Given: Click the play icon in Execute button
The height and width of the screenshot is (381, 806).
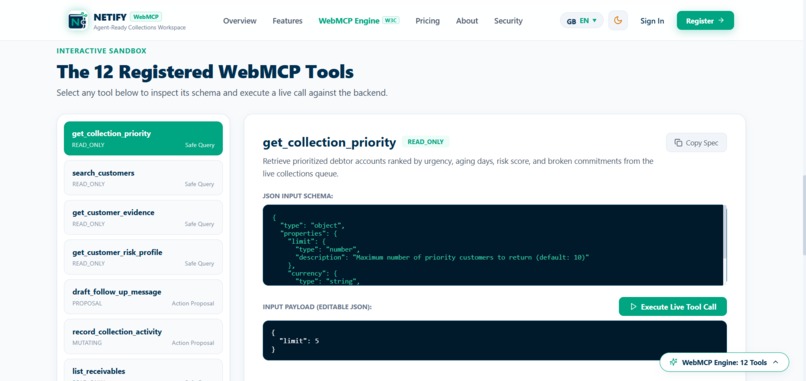Looking at the screenshot, I should click(x=633, y=306).
